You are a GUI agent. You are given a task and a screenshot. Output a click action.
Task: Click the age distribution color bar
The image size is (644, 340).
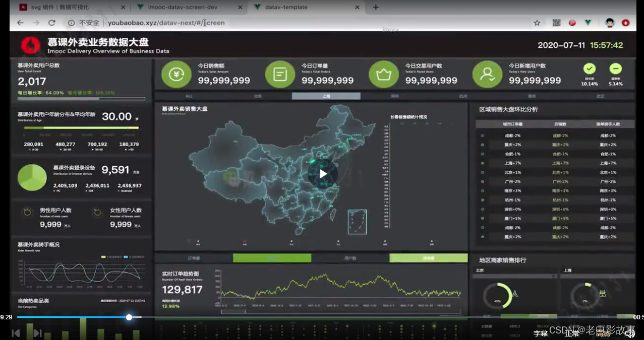81,128
